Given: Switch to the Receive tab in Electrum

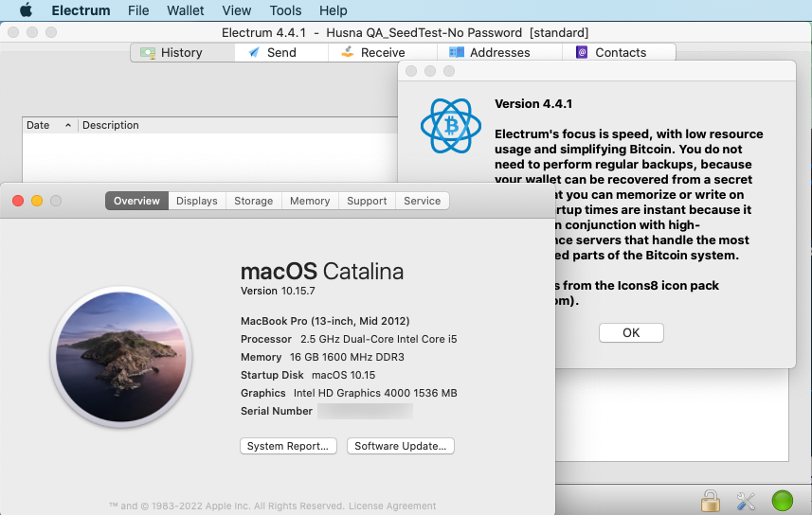Looking at the screenshot, I should [382, 52].
